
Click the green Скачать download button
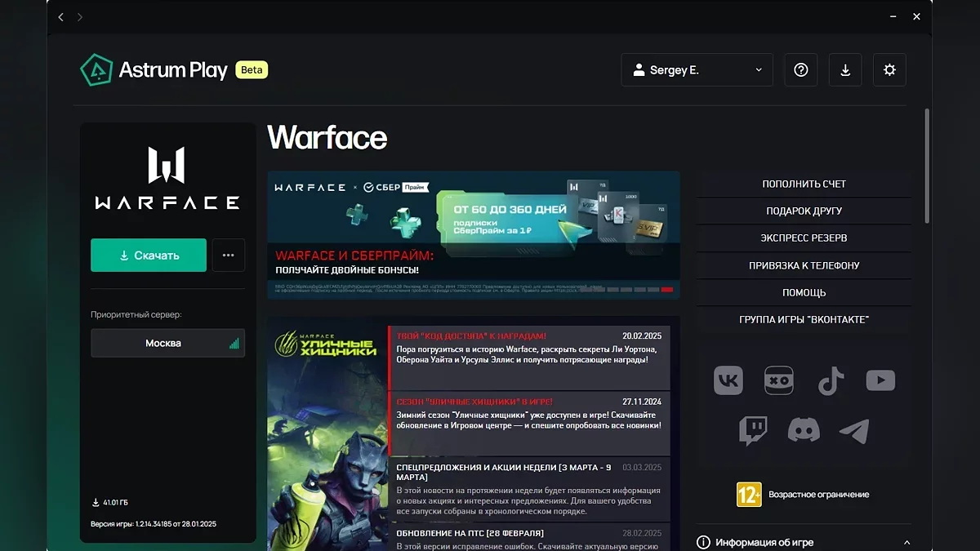(149, 256)
